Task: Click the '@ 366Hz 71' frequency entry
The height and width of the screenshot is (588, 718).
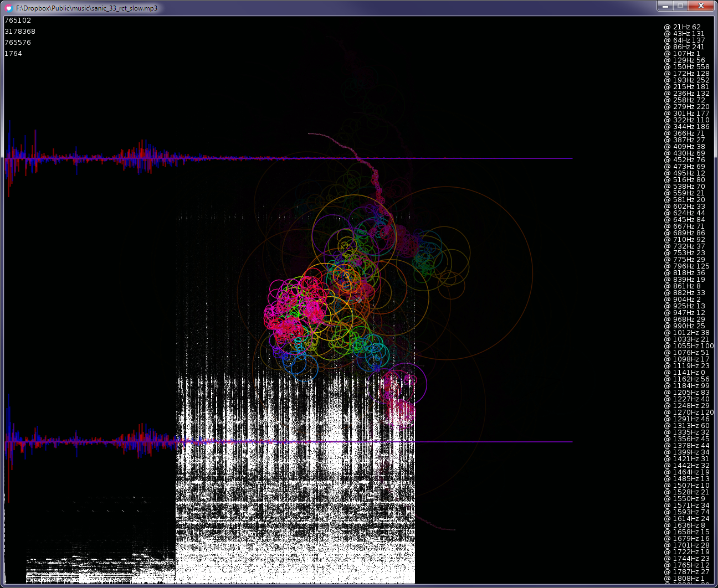Action: (685, 133)
